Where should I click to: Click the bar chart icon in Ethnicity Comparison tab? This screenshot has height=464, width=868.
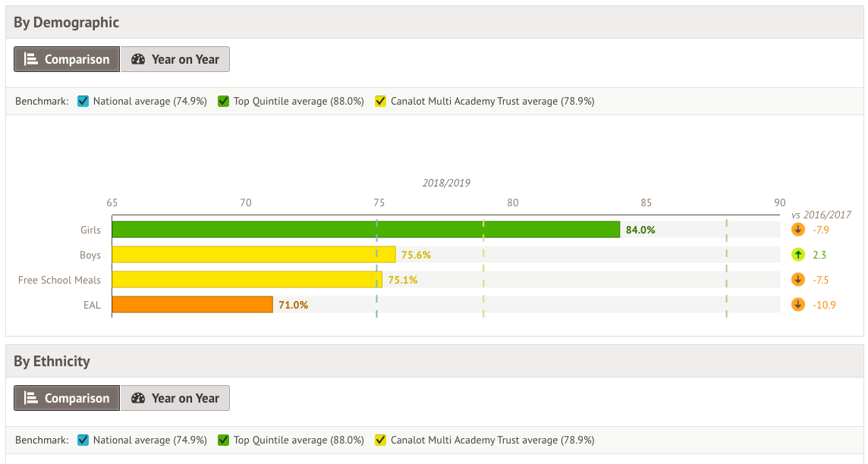(31, 398)
